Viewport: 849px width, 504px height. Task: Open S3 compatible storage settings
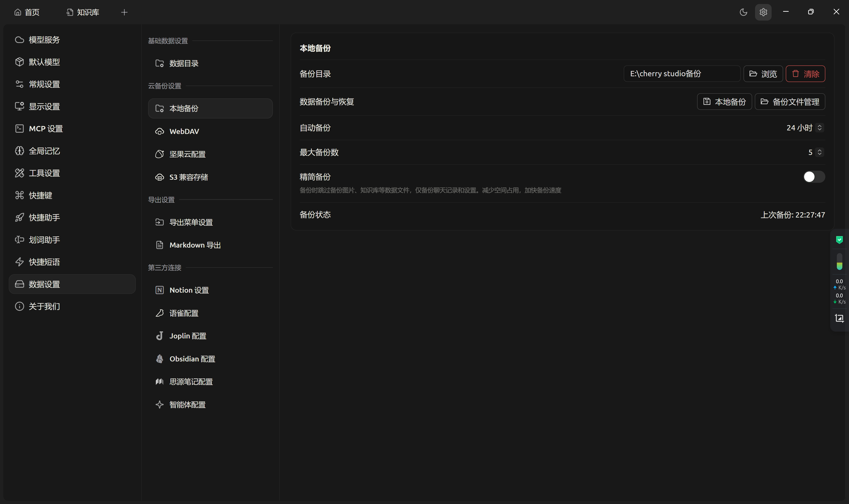pos(188,177)
